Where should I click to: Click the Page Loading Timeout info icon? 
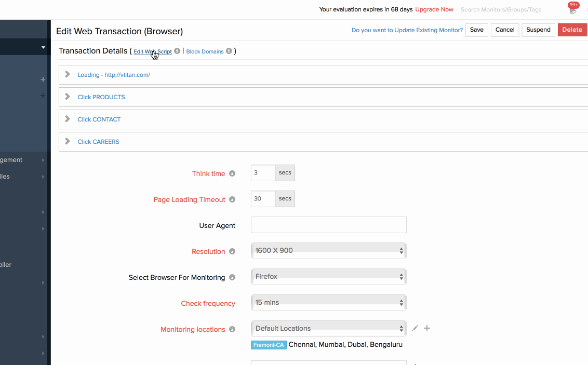[232, 199]
